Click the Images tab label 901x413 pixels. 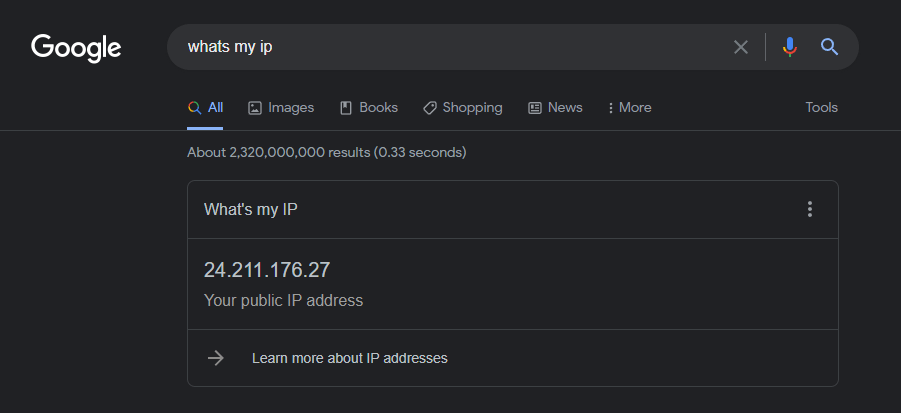coord(291,108)
